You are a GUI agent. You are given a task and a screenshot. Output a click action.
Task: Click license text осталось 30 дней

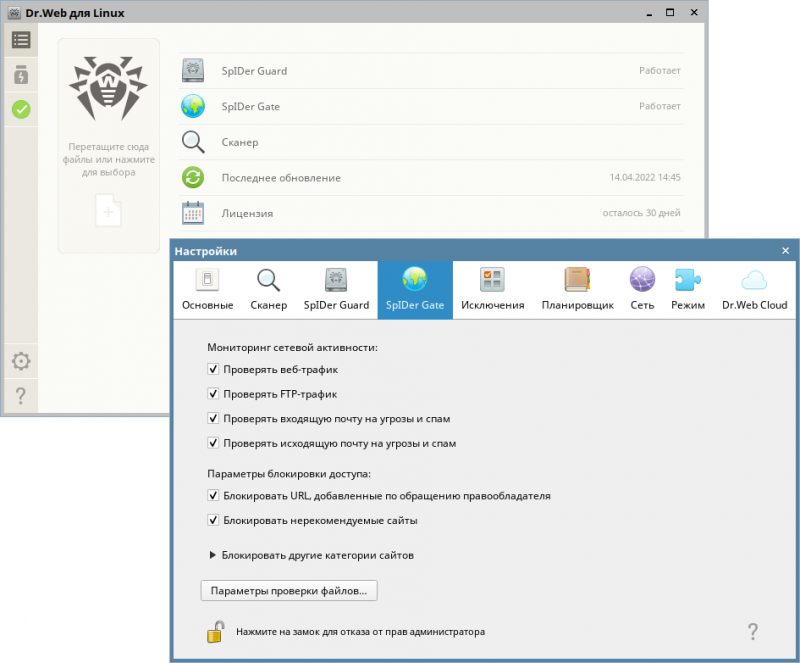[641, 213]
